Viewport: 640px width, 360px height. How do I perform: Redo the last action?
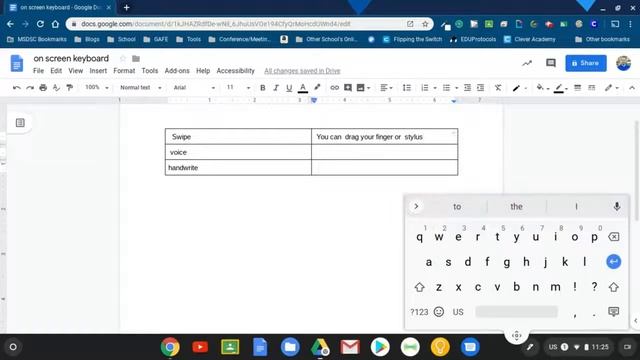click(30, 88)
